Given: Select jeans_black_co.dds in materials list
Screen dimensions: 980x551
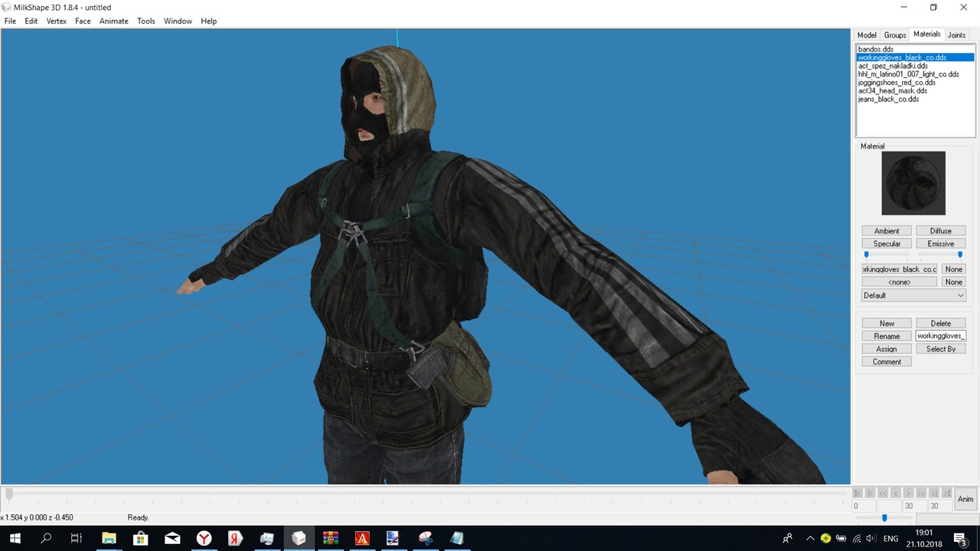Looking at the screenshot, I should pyautogui.click(x=888, y=99).
